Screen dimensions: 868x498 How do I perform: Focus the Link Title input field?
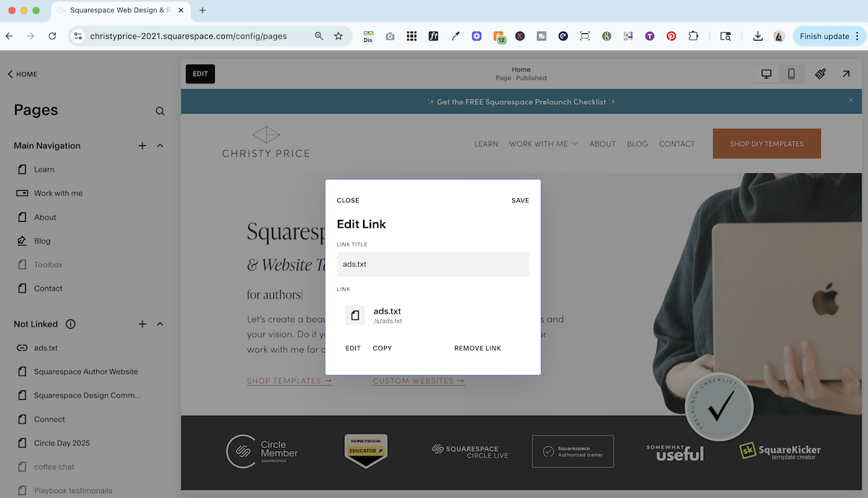click(433, 264)
